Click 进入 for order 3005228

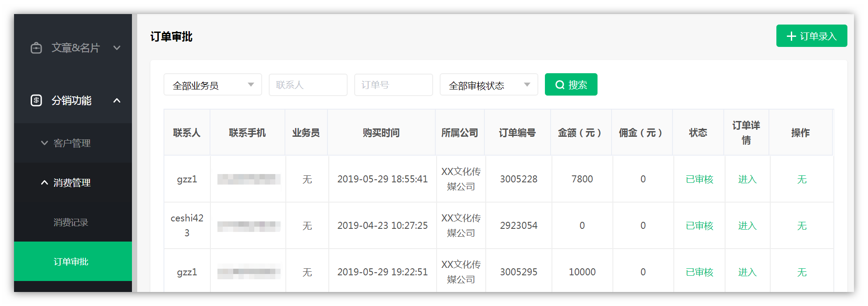pyautogui.click(x=747, y=179)
